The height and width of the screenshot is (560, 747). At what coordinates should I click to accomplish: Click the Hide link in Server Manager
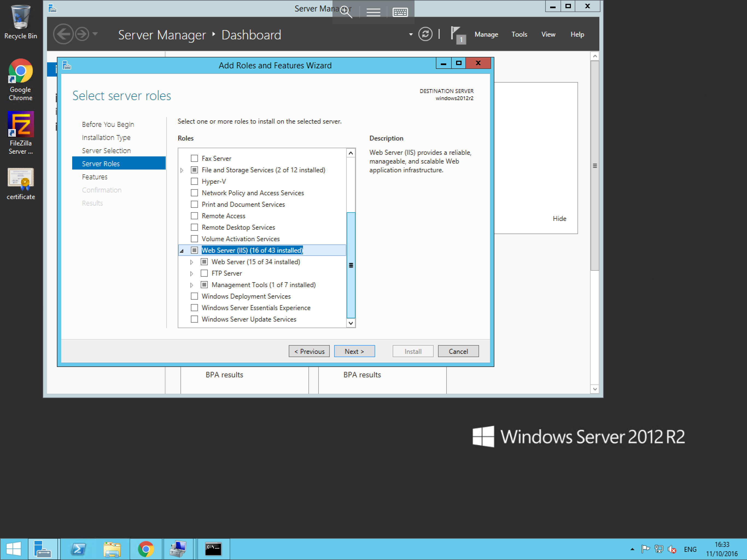[559, 218]
